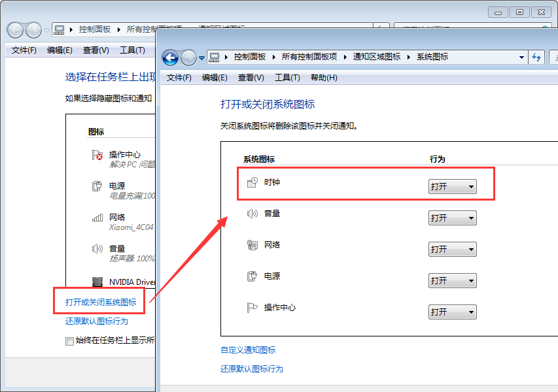Click the refresh button beside front address bar

click(537, 57)
